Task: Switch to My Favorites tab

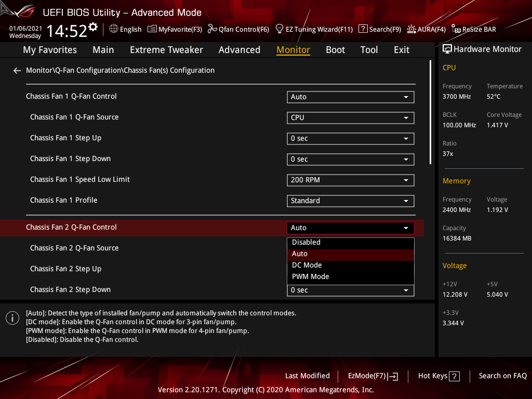Action: click(50, 50)
